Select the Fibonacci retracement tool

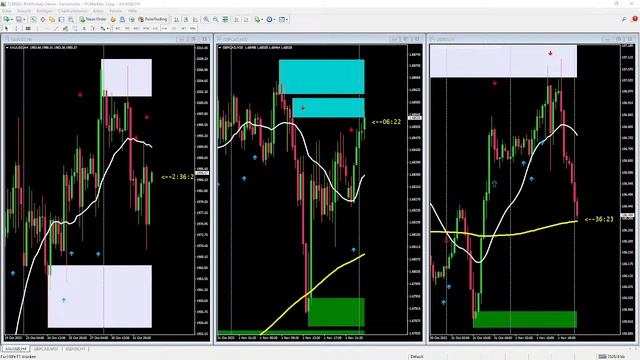(x=75, y=28)
